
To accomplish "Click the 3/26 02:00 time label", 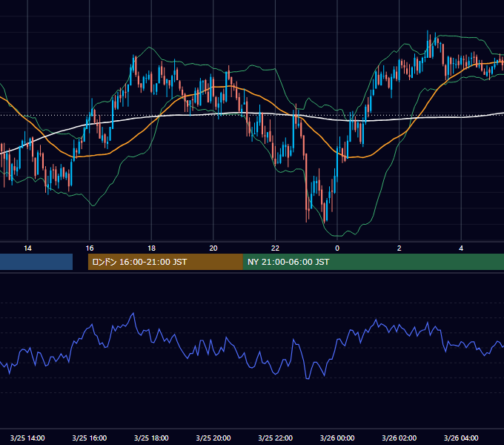I will pyautogui.click(x=399, y=438).
